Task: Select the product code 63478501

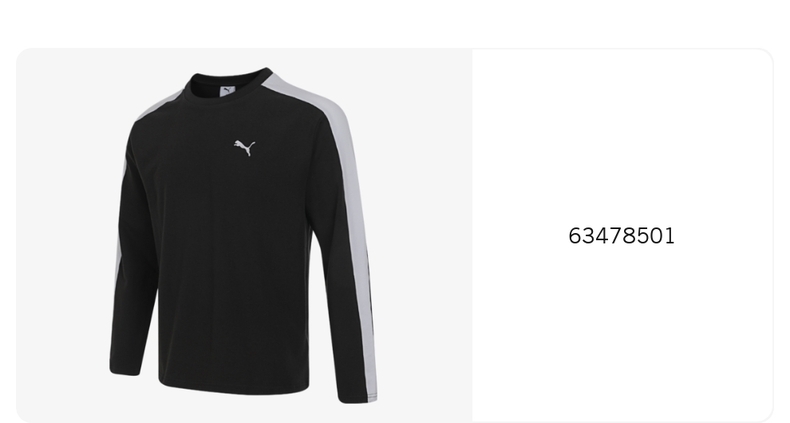Action: (621, 236)
